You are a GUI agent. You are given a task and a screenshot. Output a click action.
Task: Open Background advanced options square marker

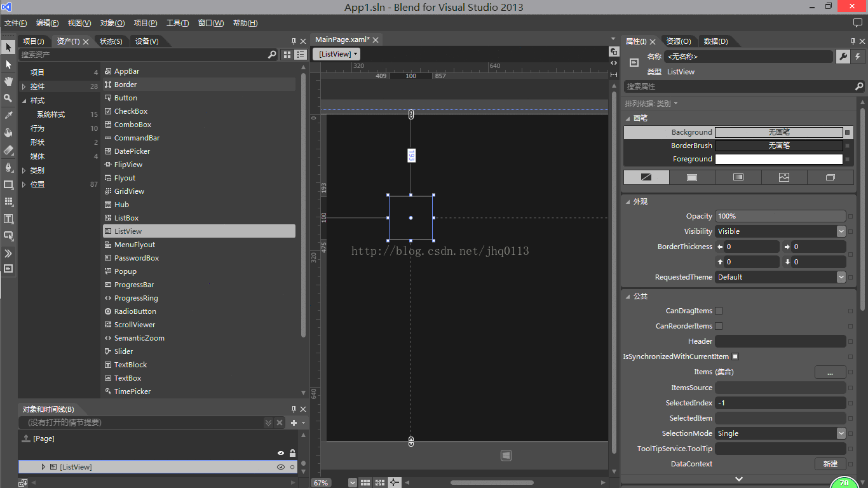[x=848, y=133]
